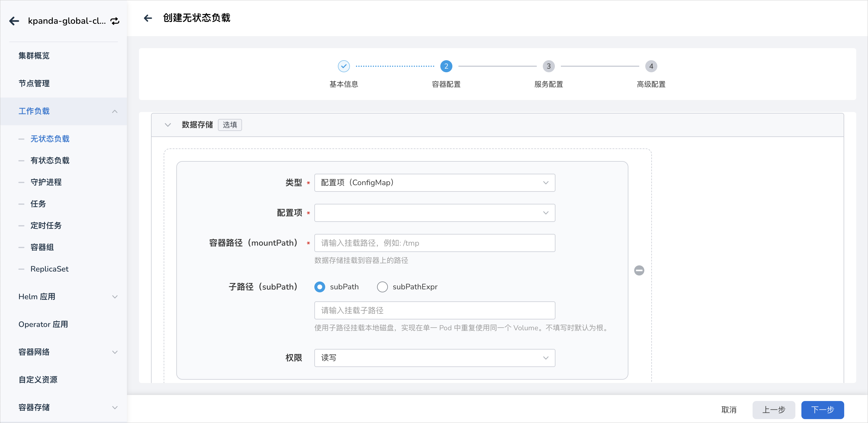Click step 3 服务配置 circle
Viewport: 868px width, 423px height.
[x=549, y=66]
